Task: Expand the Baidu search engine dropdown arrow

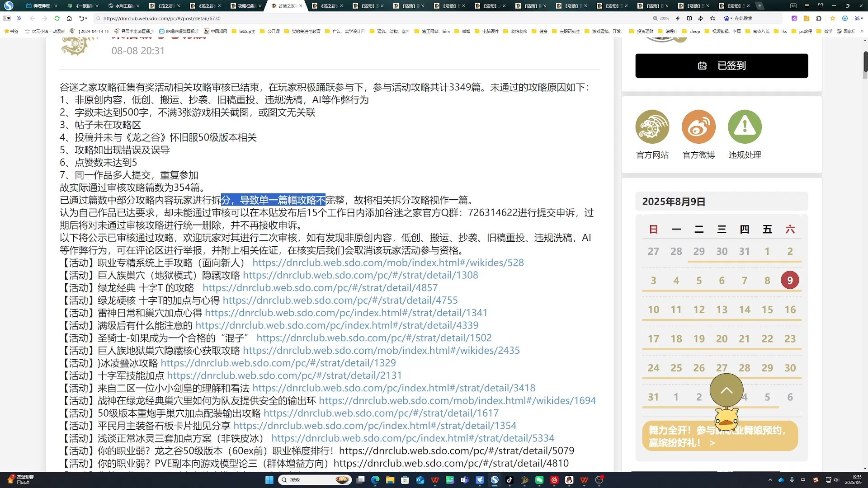Action: [x=731, y=19]
